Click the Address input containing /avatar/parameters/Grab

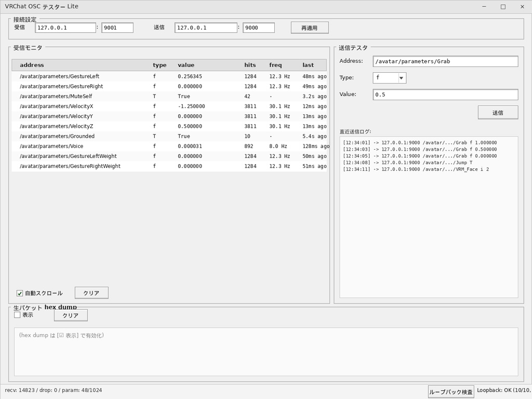(445, 61)
